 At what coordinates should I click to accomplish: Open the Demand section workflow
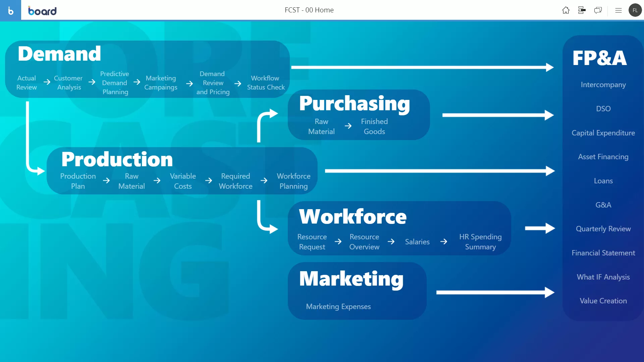click(x=59, y=53)
